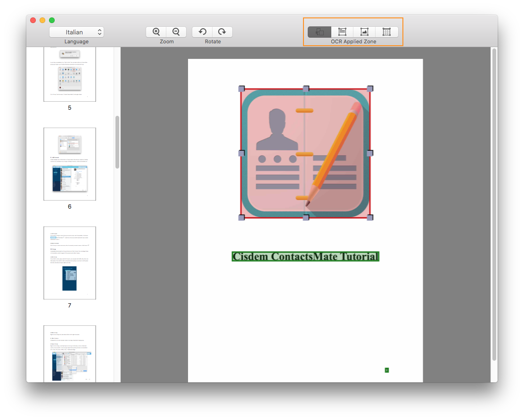The image size is (524, 420).
Task: Select page 6 thumbnail
Action: tap(70, 164)
